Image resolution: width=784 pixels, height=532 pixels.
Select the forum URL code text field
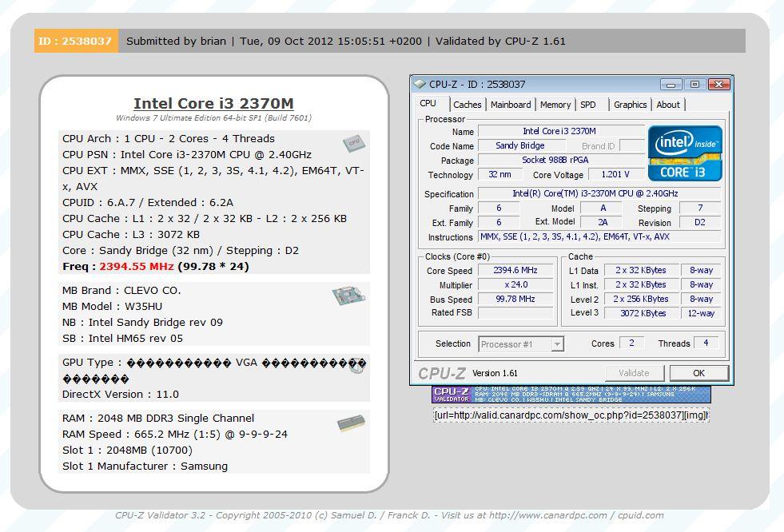click(571, 415)
